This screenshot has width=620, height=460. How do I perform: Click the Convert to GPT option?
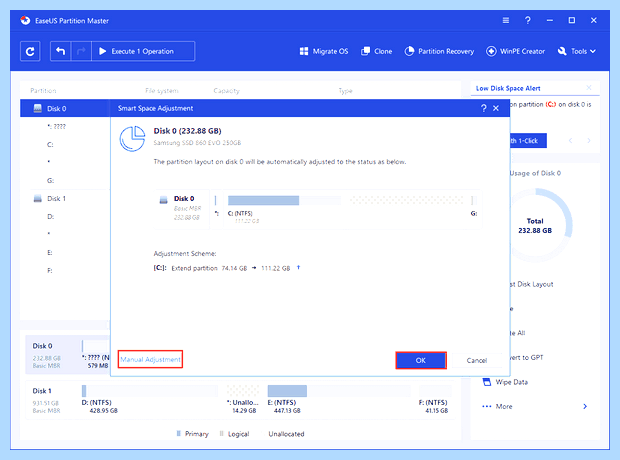point(526,358)
